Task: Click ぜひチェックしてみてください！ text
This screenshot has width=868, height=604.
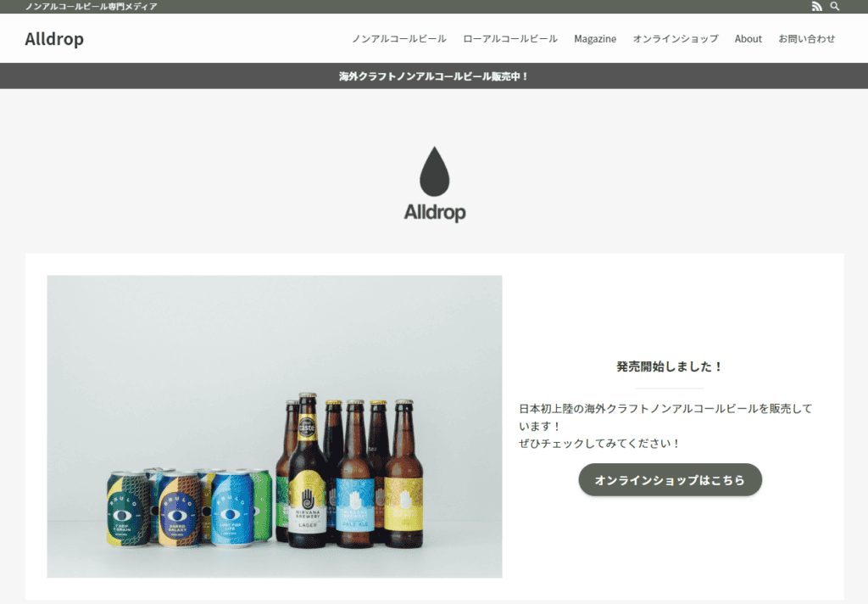Action: tap(599, 444)
